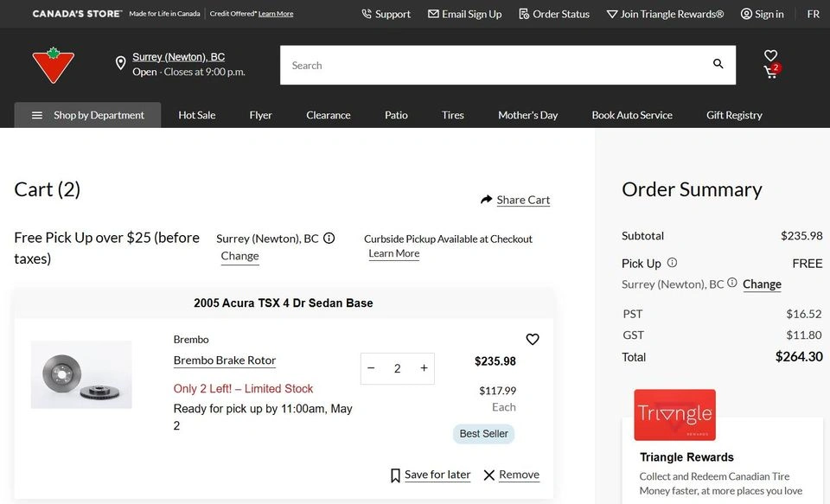
Task: Click the "$264.30" total amount
Action: pos(799,357)
